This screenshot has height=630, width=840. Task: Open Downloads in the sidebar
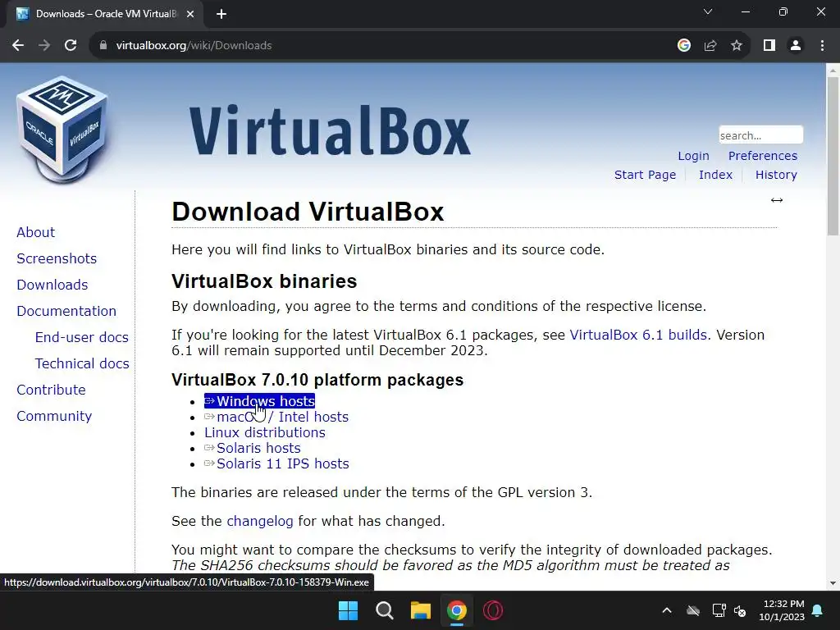point(52,285)
